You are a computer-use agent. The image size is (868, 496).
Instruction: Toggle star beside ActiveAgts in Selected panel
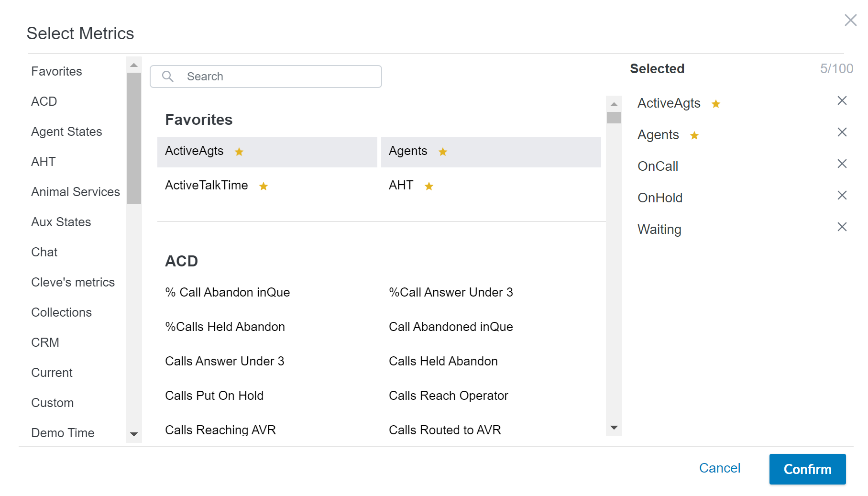716,104
